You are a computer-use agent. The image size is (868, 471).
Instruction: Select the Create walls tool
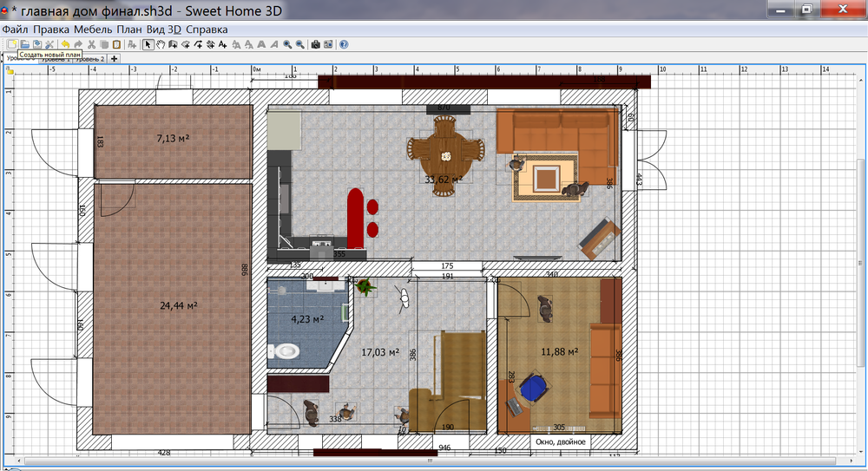tap(173, 44)
